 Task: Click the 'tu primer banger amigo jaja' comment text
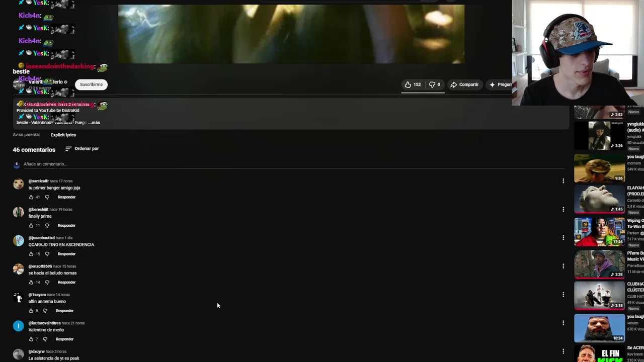(54, 188)
